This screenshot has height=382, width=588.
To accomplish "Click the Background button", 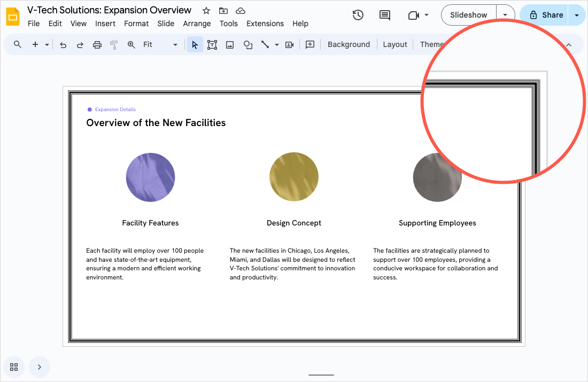I will click(x=349, y=44).
